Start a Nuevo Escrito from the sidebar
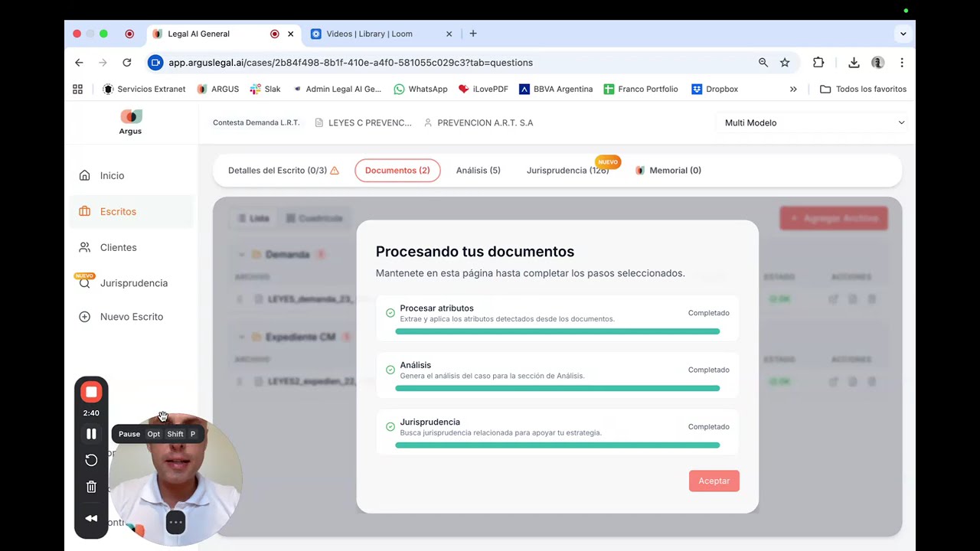 [x=132, y=317]
